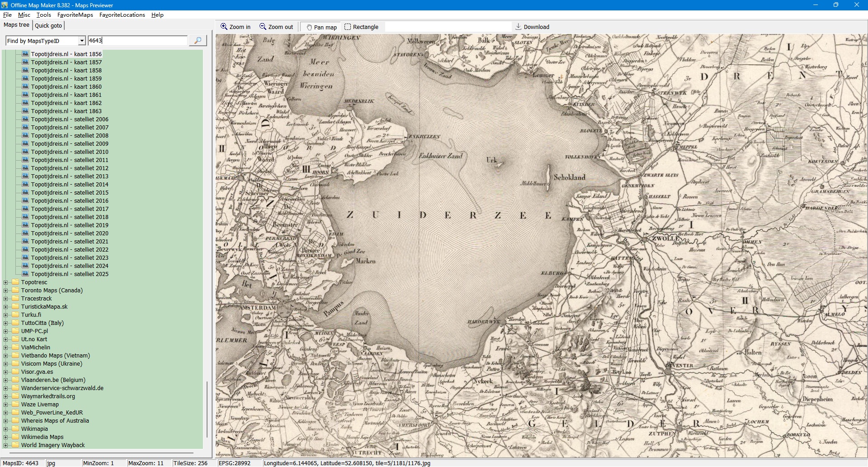This screenshot has height=467, width=868.
Task: Expand the Waze Livemap tree node
Action: [6, 405]
